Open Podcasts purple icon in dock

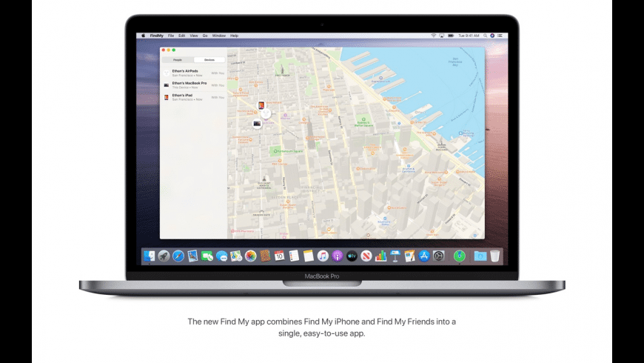(338, 256)
